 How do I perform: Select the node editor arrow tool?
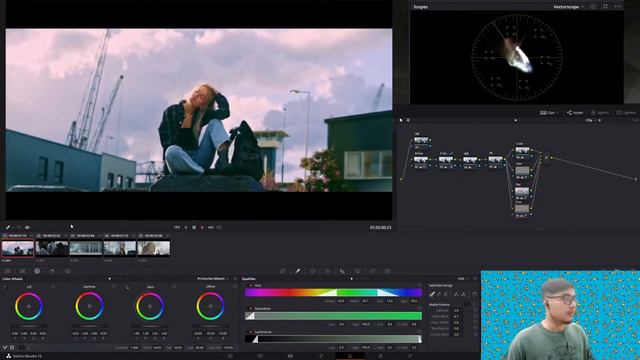click(401, 120)
